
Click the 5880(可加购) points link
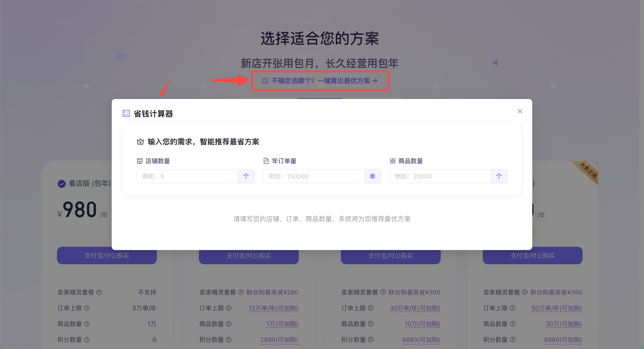click(x=421, y=340)
